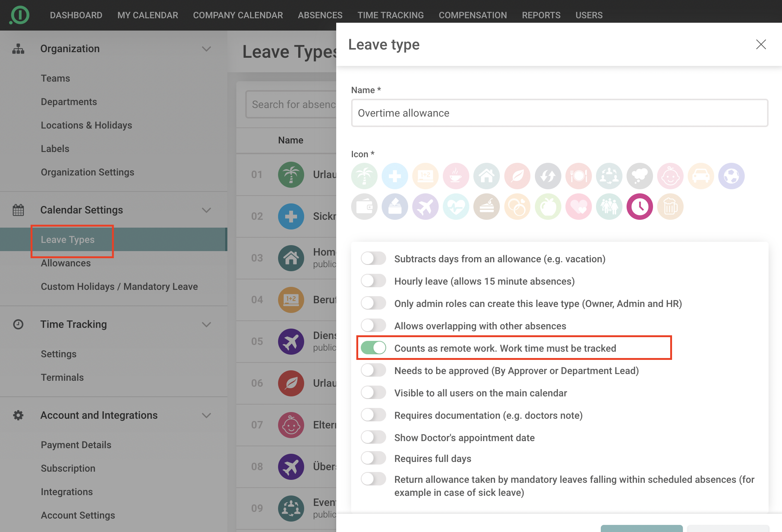Select the palm tree vacation icon
782x532 pixels.
(364, 176)
